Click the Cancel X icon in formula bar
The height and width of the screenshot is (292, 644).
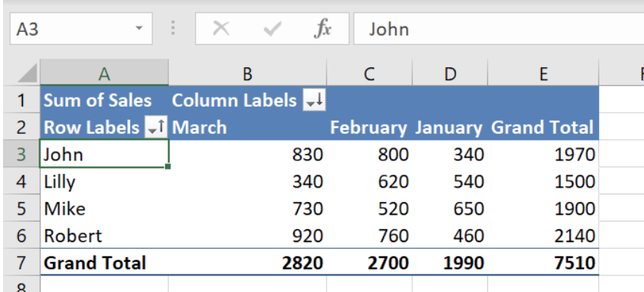(x=221, y=29)
